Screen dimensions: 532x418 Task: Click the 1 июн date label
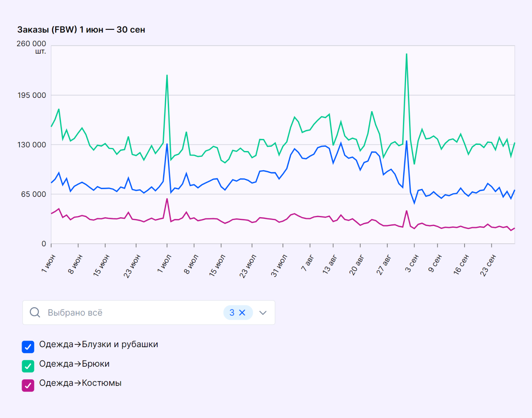click(x=49, y=263)
